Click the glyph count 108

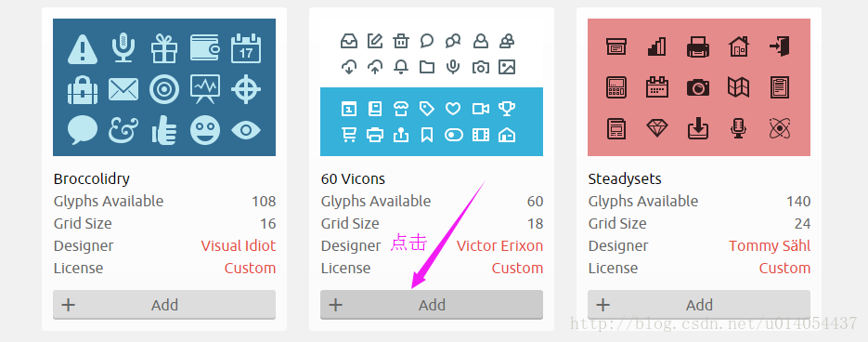[264, 202]
